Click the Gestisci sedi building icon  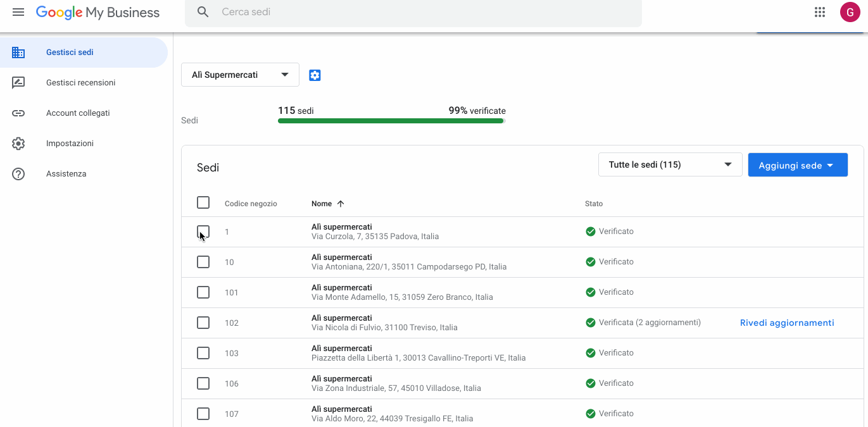tap(18, 53)
